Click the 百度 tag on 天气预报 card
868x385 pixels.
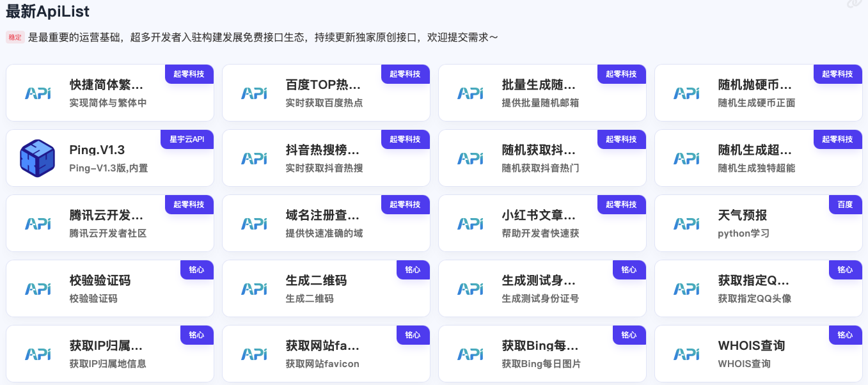(x=845, y=205)
